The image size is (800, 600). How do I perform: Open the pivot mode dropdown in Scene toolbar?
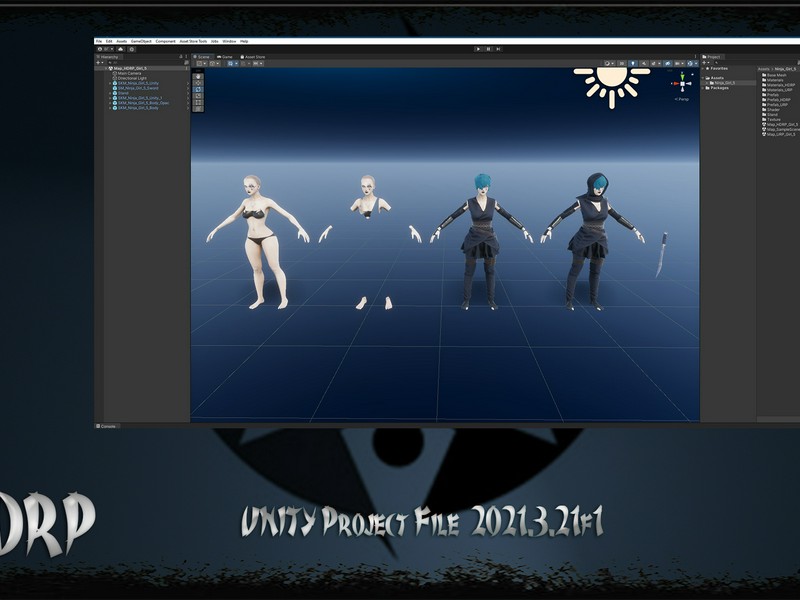click(202, 64)
